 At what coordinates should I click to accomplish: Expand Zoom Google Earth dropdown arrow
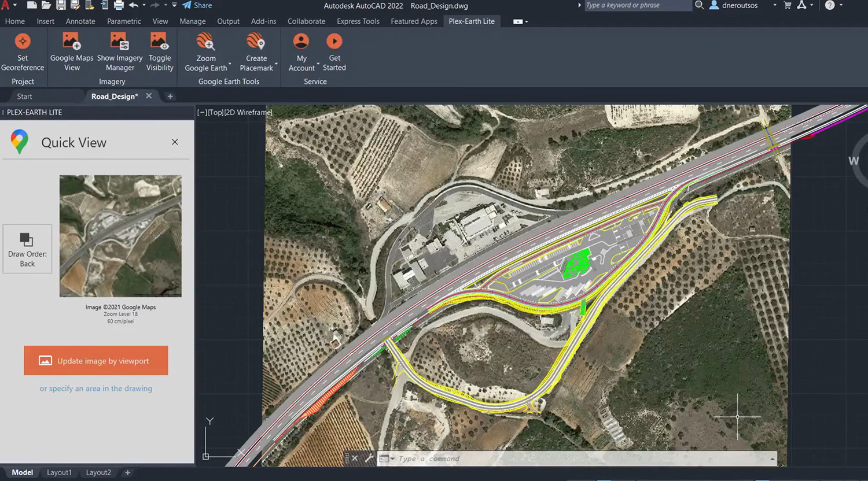[x=230, y=64]
